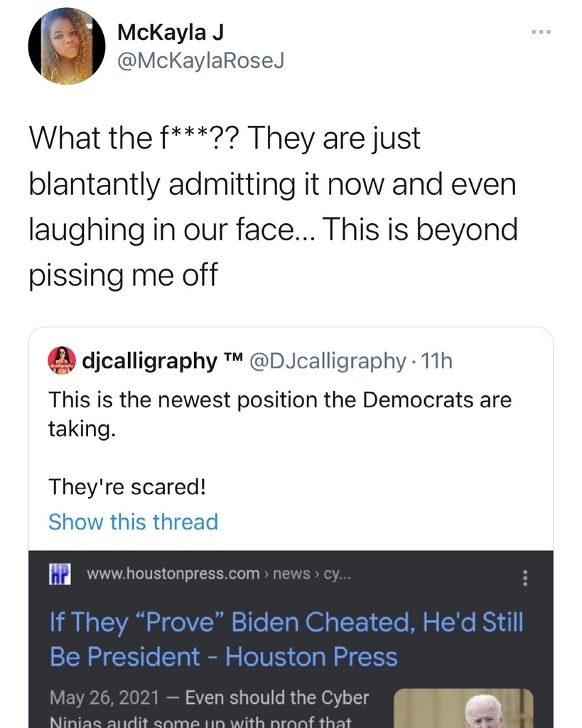Open the @DJcalligraphy handle in quoted tweet
Image resolution: width=582 pixels, height=728 pixels.
click(x=325, y=361)
